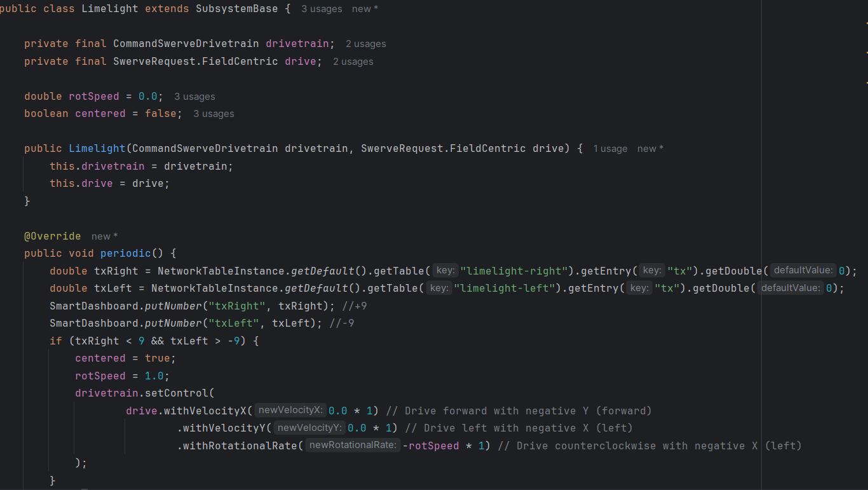Click the "new *" hint beside the Limelight constructor
This screenshot has height=490, width=868.
(x=651, y=149)
